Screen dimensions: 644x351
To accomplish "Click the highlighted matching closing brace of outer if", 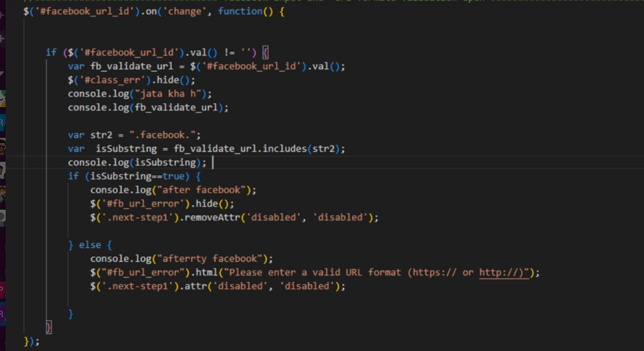I will click(x=49, y=328).
